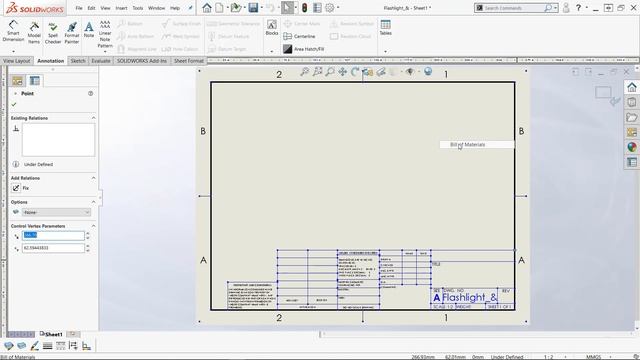Expand the Blocks dropdown arrow
640x360 pixels.
(x=272, y=51)
